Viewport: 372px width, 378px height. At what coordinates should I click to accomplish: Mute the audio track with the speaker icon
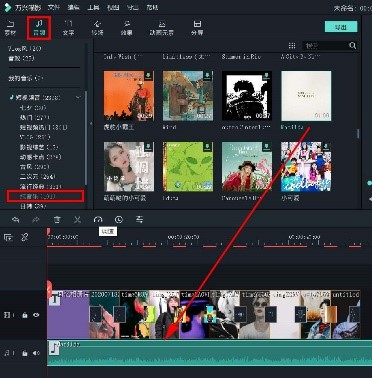36,353
